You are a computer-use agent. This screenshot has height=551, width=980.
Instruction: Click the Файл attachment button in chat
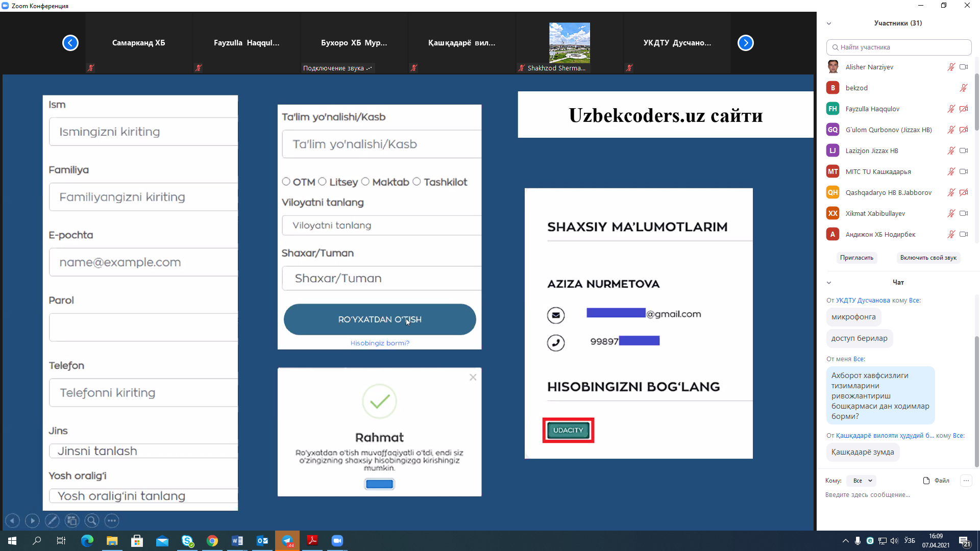point(936,481)
